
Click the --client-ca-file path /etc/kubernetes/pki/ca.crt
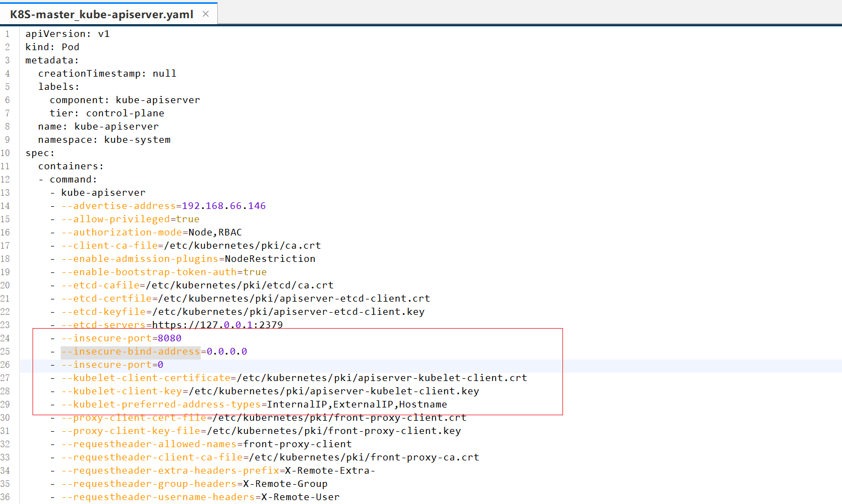[243, 245]
